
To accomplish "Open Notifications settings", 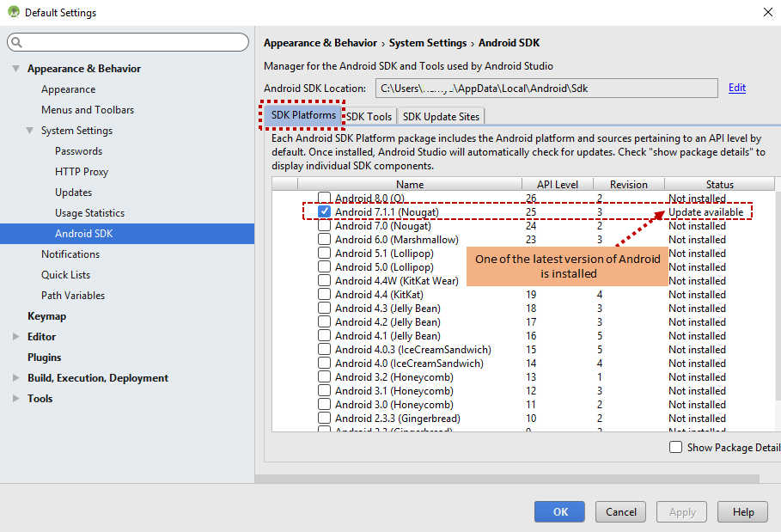I will 70,254.
